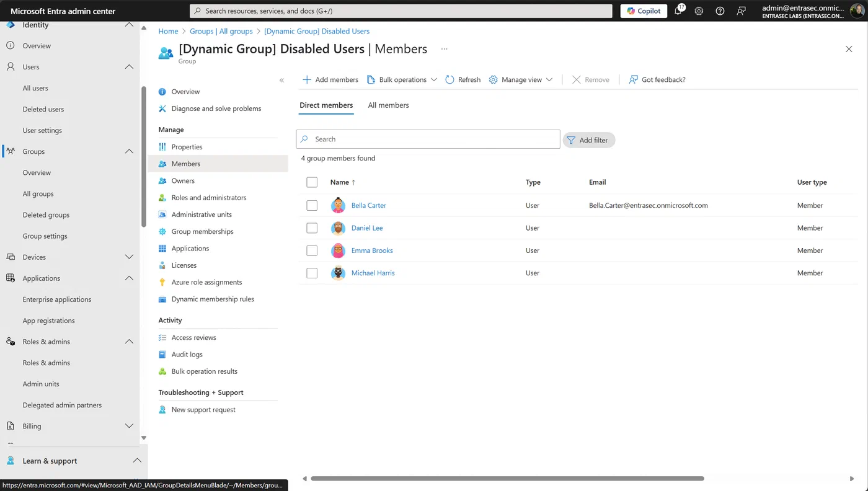Collapse the group menu with double-chevron icon

[x=281, y=80]
